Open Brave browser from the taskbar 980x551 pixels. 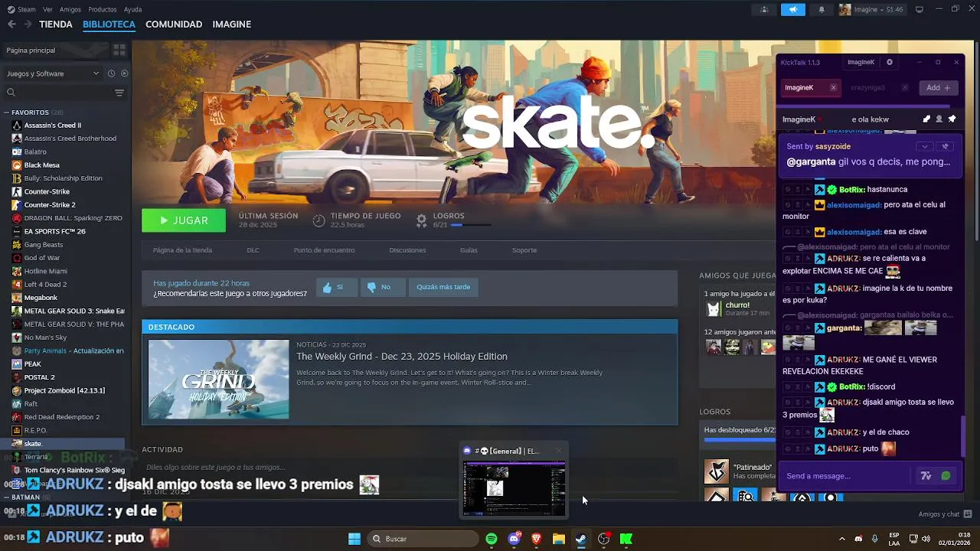click(x=537, y=539)
